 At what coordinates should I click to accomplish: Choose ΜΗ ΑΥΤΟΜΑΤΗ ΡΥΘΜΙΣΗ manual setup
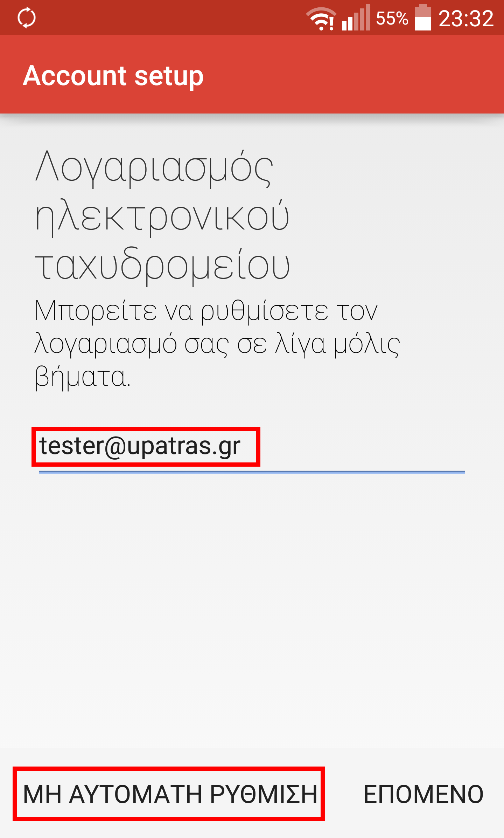[169, 794]
